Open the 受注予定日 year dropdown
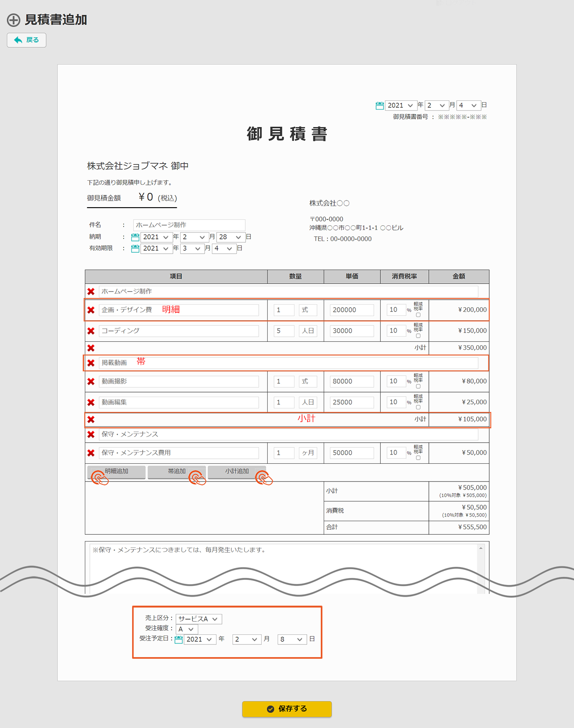574x728 pixels. click(x=200, y=639)
